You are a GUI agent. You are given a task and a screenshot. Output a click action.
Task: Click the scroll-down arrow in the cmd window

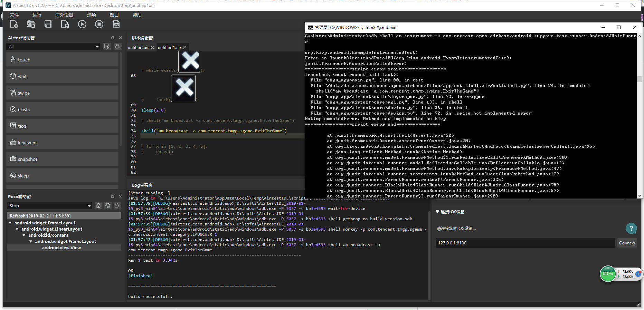click(x=640, y=196)
